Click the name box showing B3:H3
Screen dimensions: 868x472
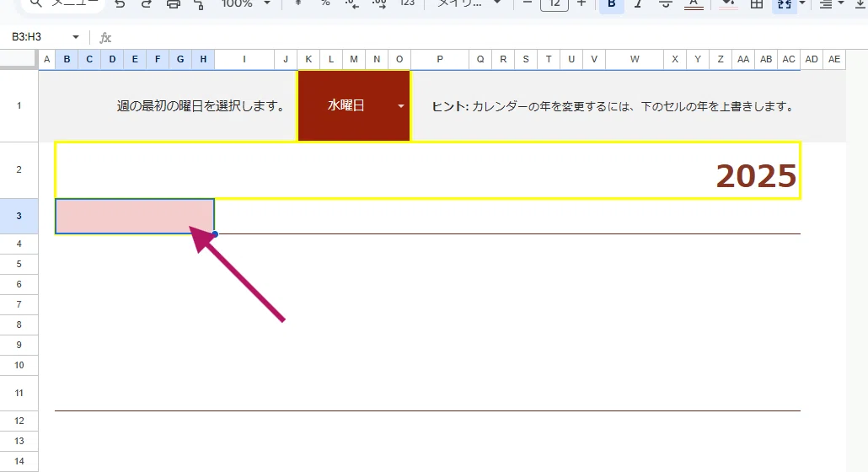38,37
